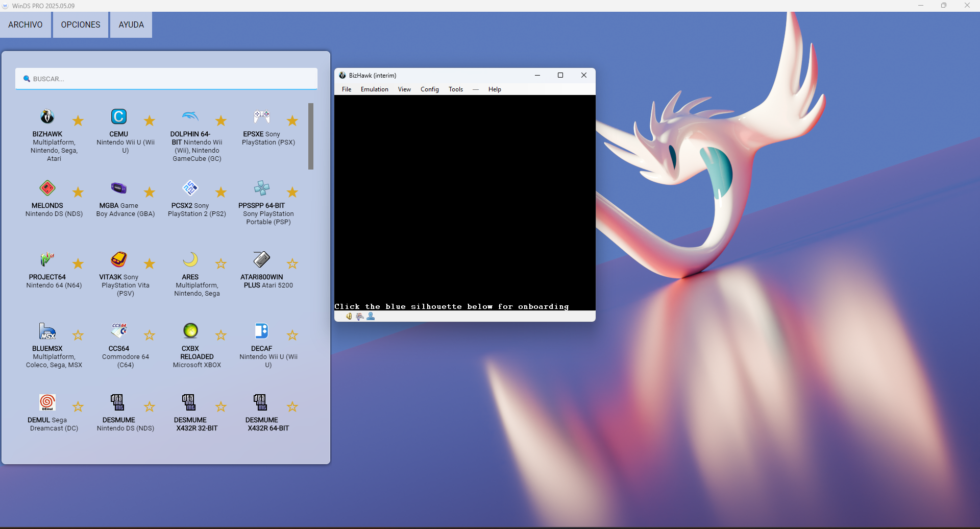Click the blue silhouette onboarding icon in BizHawk
Screen dimensions: 980x529
point(371,317)
